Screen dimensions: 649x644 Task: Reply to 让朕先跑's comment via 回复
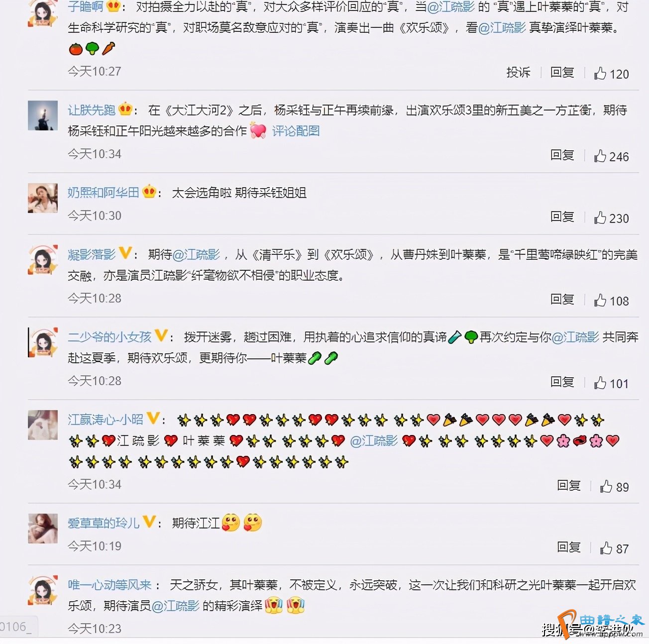click(x=562, y=155)
